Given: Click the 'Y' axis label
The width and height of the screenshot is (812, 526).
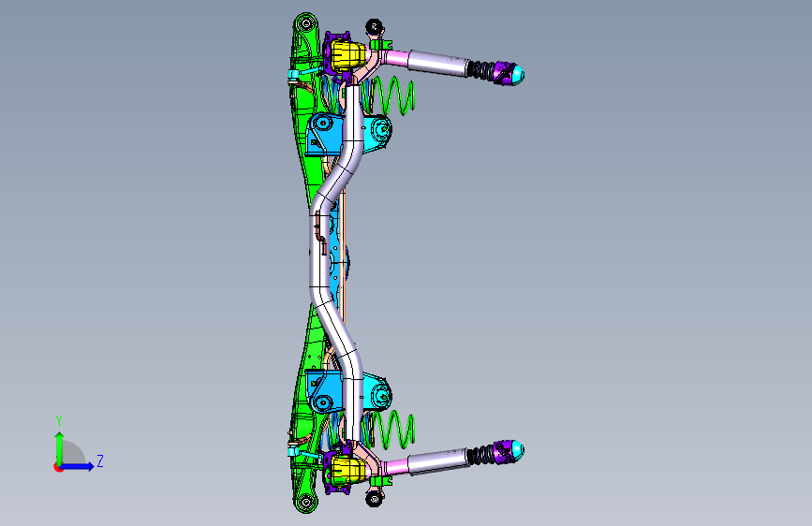Looking at the screenshot, I should click(x=59, y=420).
